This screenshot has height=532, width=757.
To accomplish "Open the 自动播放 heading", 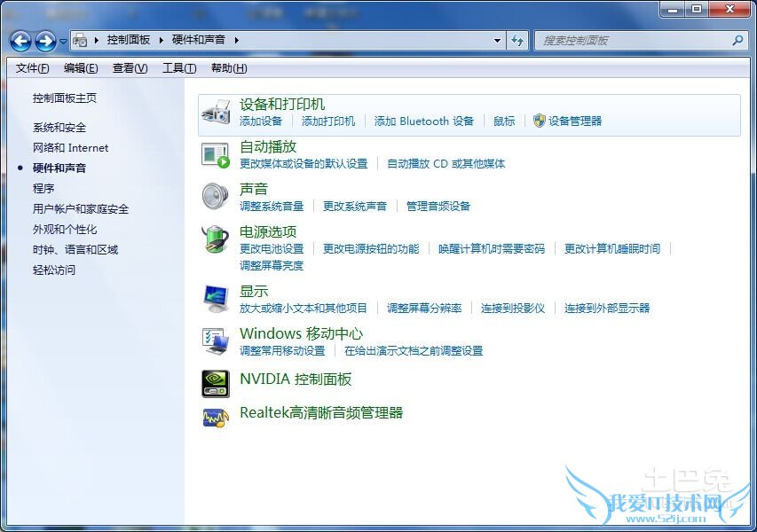I will (x=268, y=146).
